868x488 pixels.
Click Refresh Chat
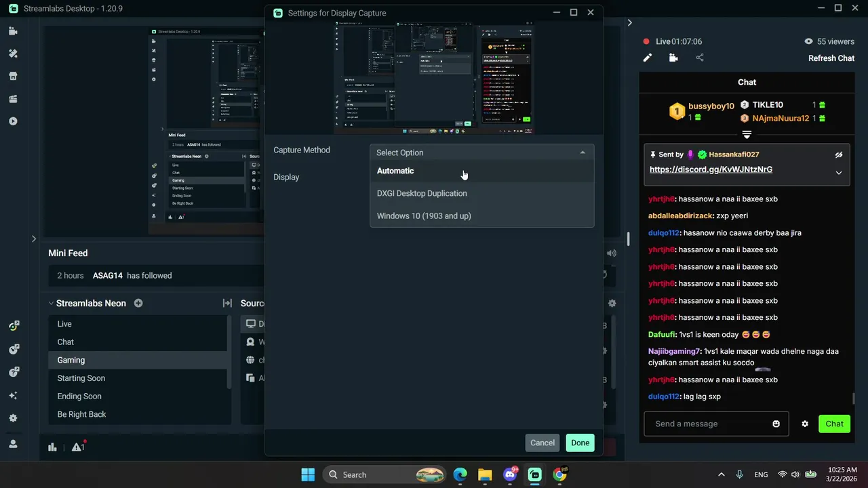click(831, 58)
